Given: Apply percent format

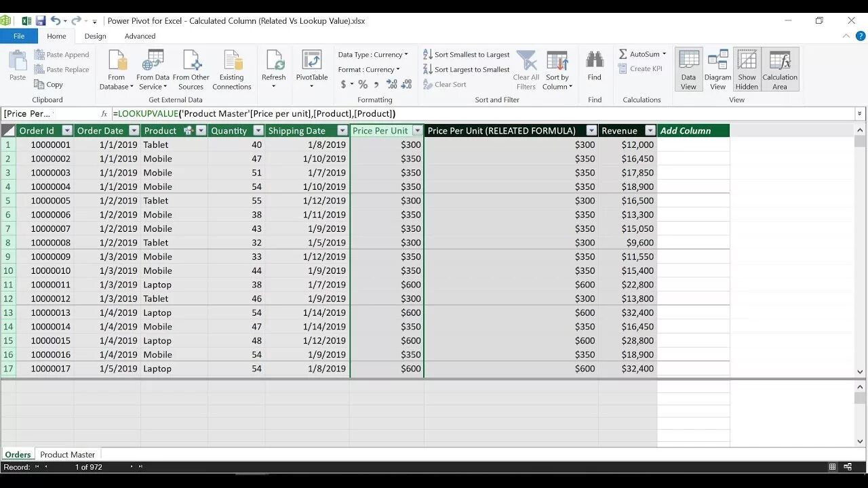Looking at the screenshot, I should [363, 85].
